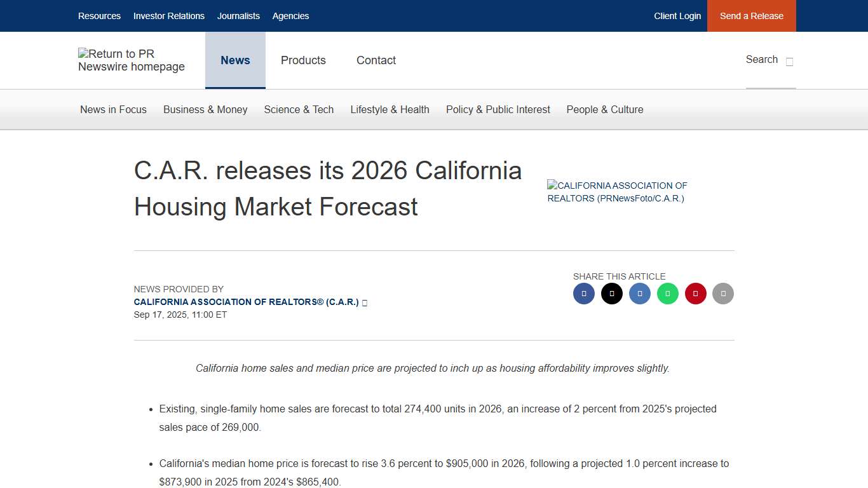Image resolution: width=868 pixels, height=488 pixels.
Task: Open the Journalists page
Action: [238, 16]
